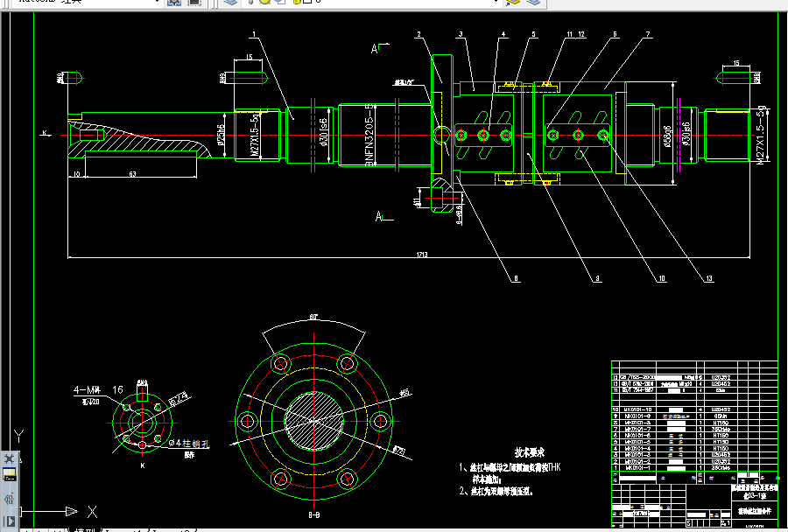This screenshot has width=788, height=532.
Task: Click the ø71 diameter label
Action: tap(399, 451)
